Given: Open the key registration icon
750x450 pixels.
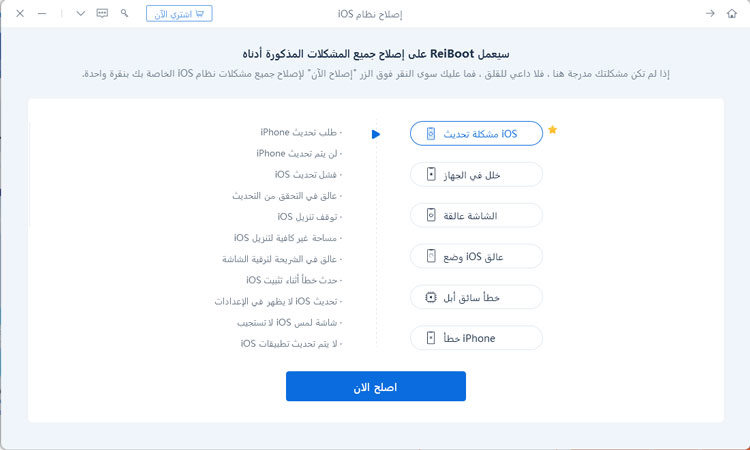Looking at the screenshot, I should click(124, 13).
